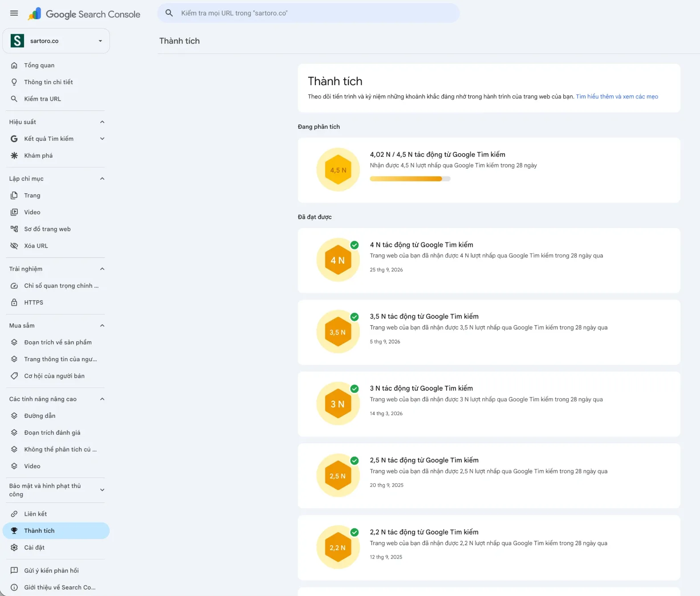Collapse the Hiệu suất section
The height and width of the screenshot is (596, 700).
102,122
